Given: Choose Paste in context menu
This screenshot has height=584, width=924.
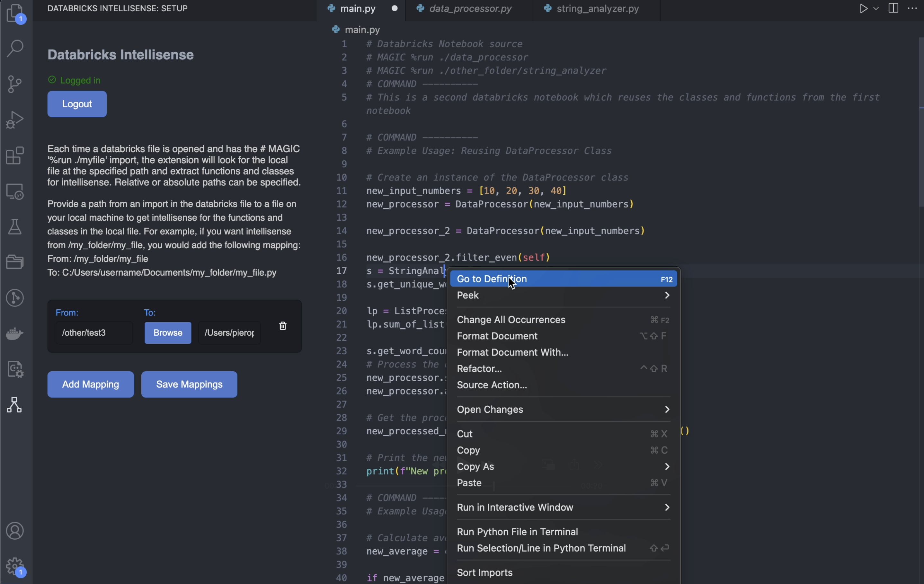Looking at the screenshot, I should click(x=563, y=483).
